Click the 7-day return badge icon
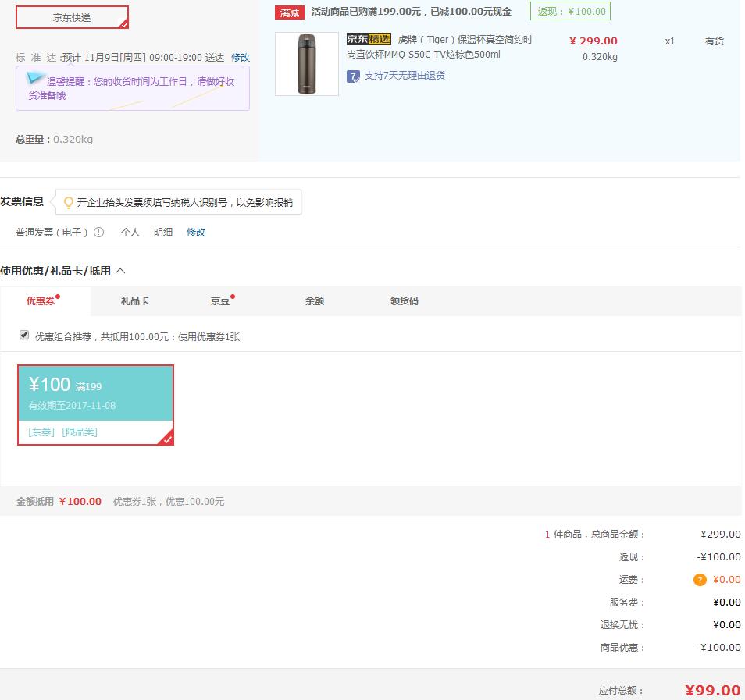 [x=353, y=76]
